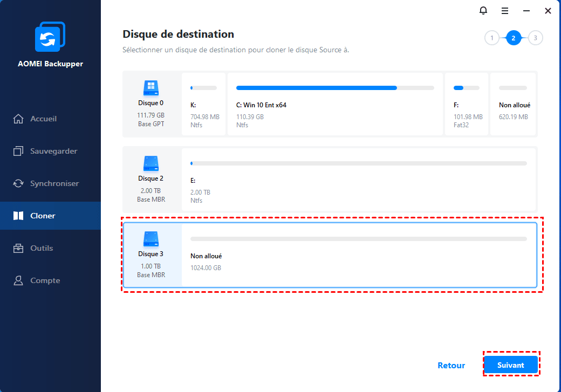The image size is (561, 392).
Task: Click the AOMEI Backupper logo icon
Action: click(x=50, y=37)
